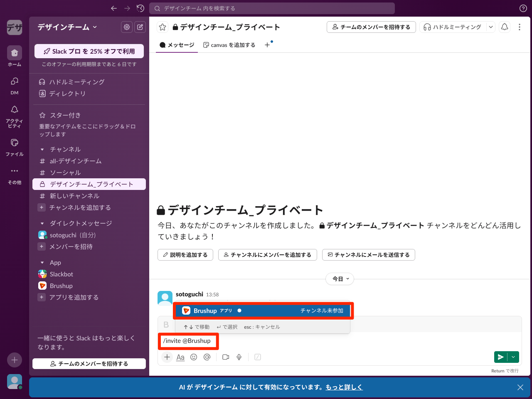Record audio with the microphone icon

pos(239,357)
